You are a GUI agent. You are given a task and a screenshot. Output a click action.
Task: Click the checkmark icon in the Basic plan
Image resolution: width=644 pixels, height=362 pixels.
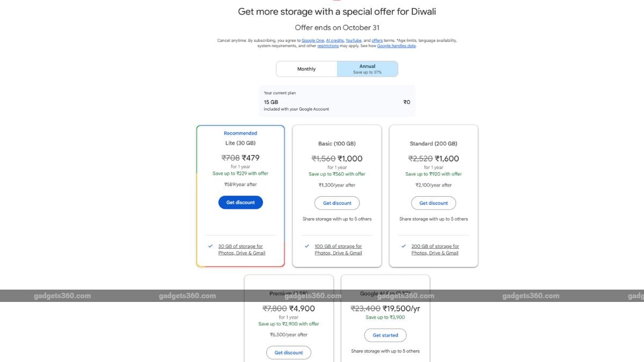[x=307, y=246]
